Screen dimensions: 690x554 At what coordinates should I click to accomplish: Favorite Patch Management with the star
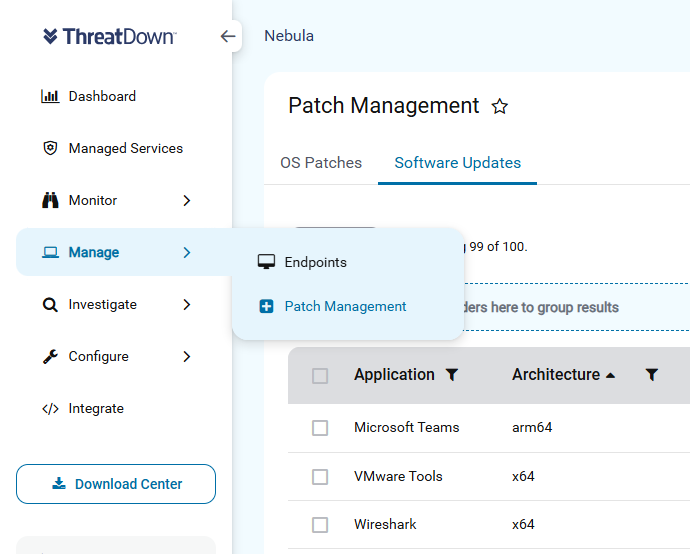tap(499, 106)
